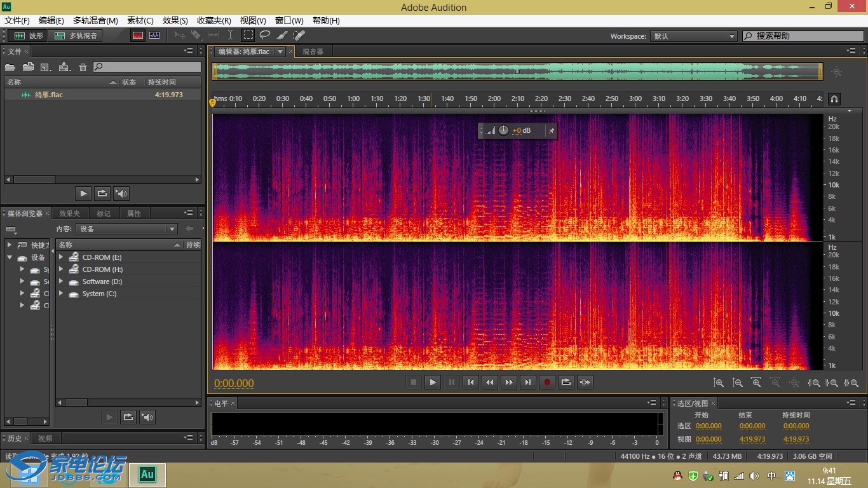Open the Workspace dropdown
Viewport: 868px width, 488px height.
[x=694, y=36]
